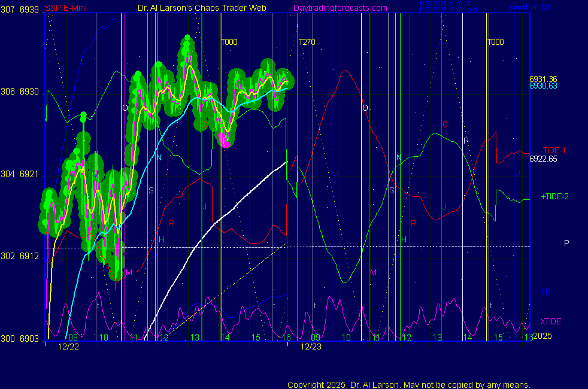588x389 pixels.
Task: Select the 12/22 date label on axis
Action: tap(68, 347)
